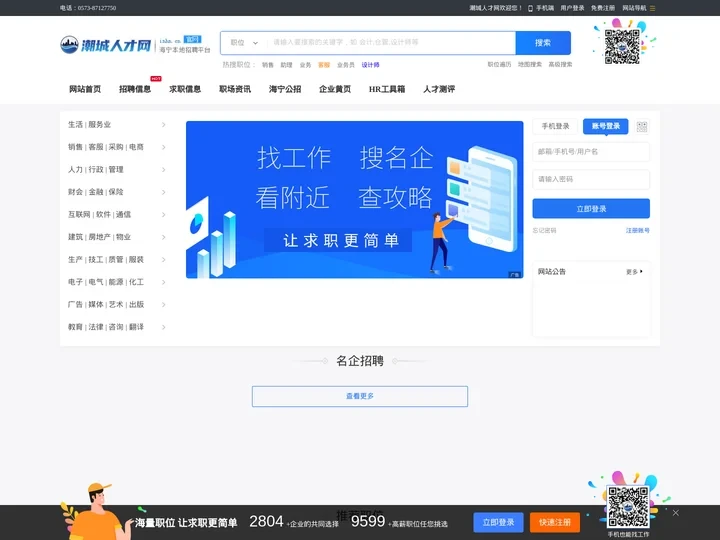Viewport: 720px width, 540px height.
Task: Focus the 请输入密码 password field
Action: pos(591,179)
